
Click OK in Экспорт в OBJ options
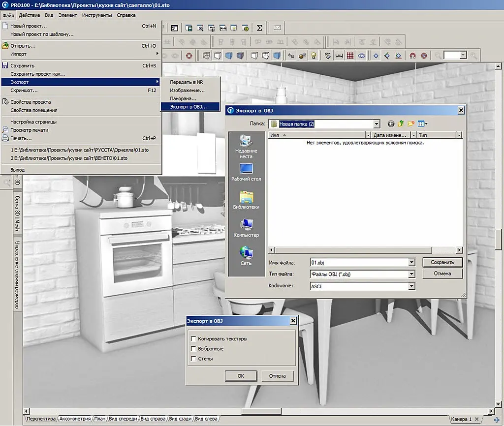click(241, 376)
